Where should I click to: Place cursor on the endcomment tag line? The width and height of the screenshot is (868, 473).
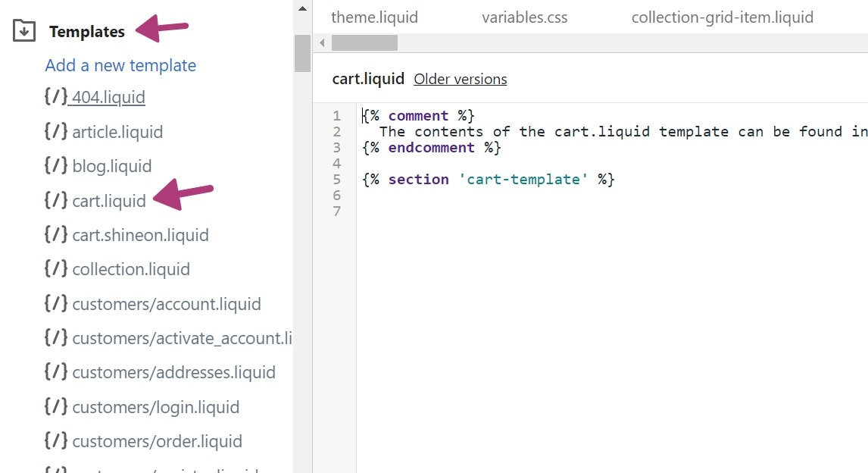(432, 148)
